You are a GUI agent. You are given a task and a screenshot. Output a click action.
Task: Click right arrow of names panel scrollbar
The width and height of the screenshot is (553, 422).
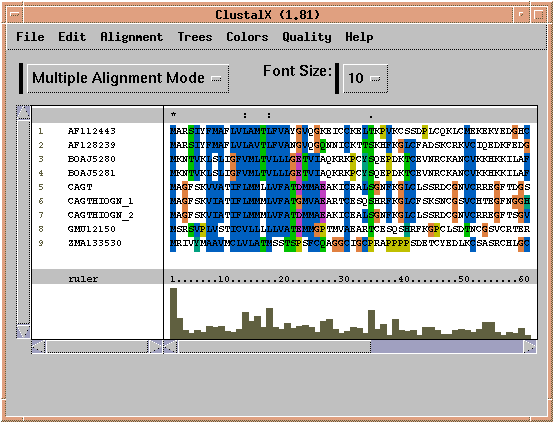click(x=156, y=347)
